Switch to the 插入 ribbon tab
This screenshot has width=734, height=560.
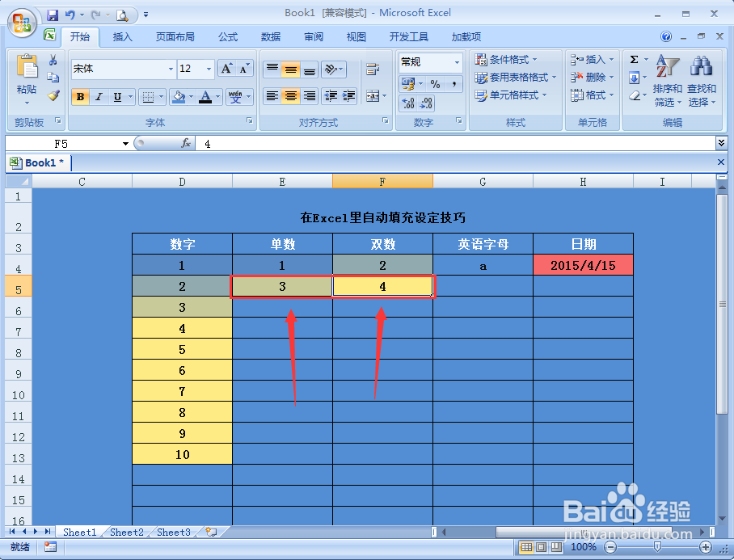tap(123, 37)
